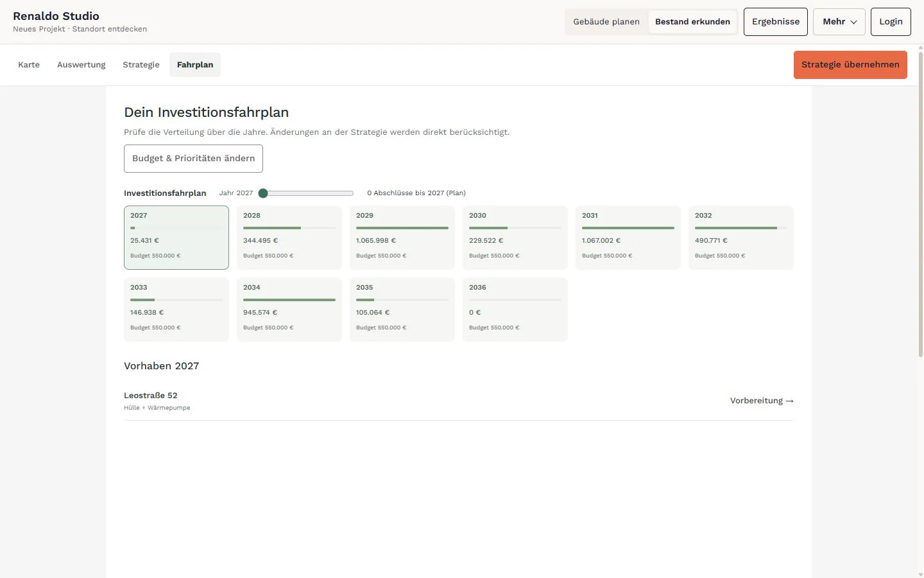Select the 2028 year card
924x578 pixels.
(289, 238)
